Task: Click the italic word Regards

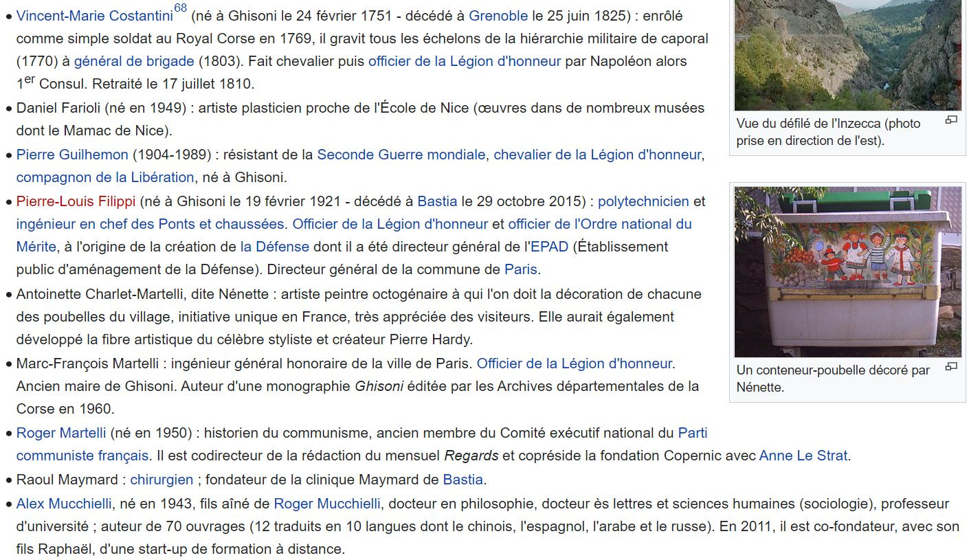Action: (x=471, y=456)
